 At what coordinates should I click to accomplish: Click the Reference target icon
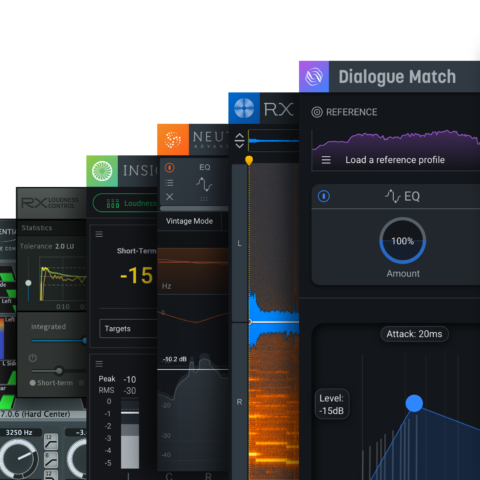point(317,112)
